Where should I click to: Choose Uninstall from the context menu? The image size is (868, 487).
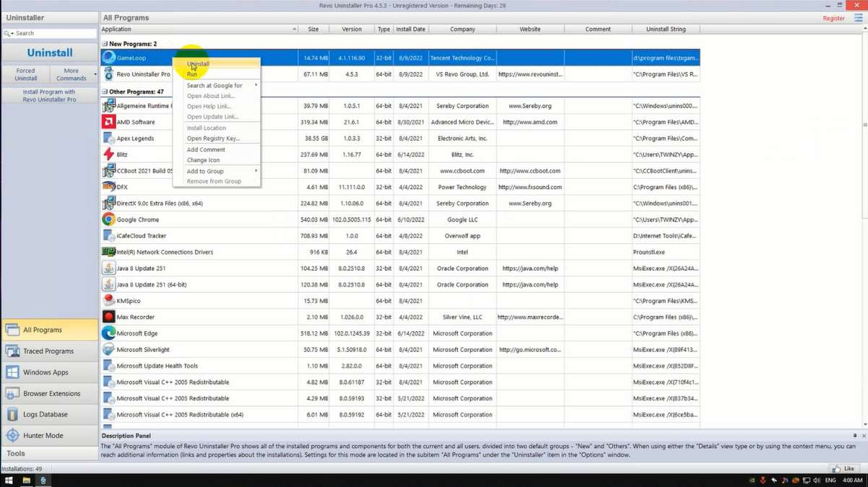point(198,64)
